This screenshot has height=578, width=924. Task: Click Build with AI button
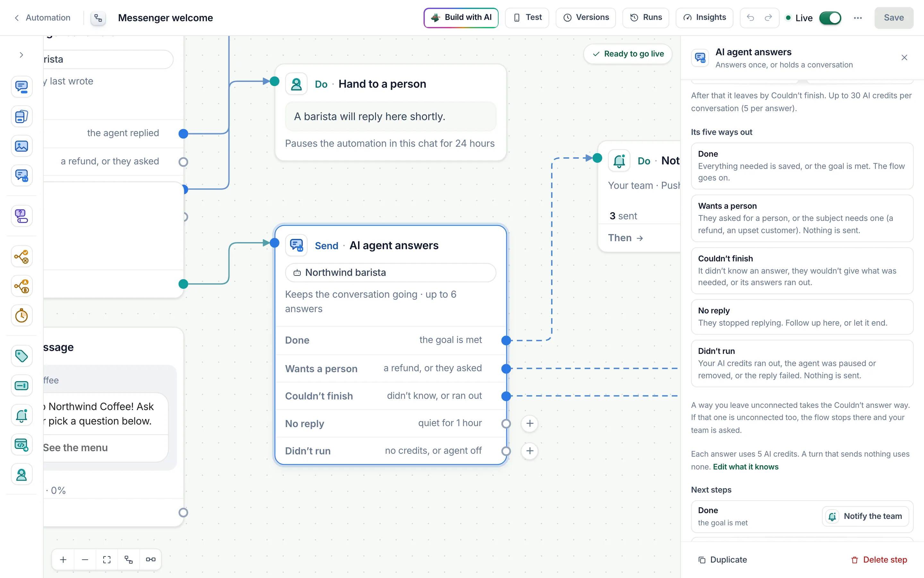[x=461, y=18]
